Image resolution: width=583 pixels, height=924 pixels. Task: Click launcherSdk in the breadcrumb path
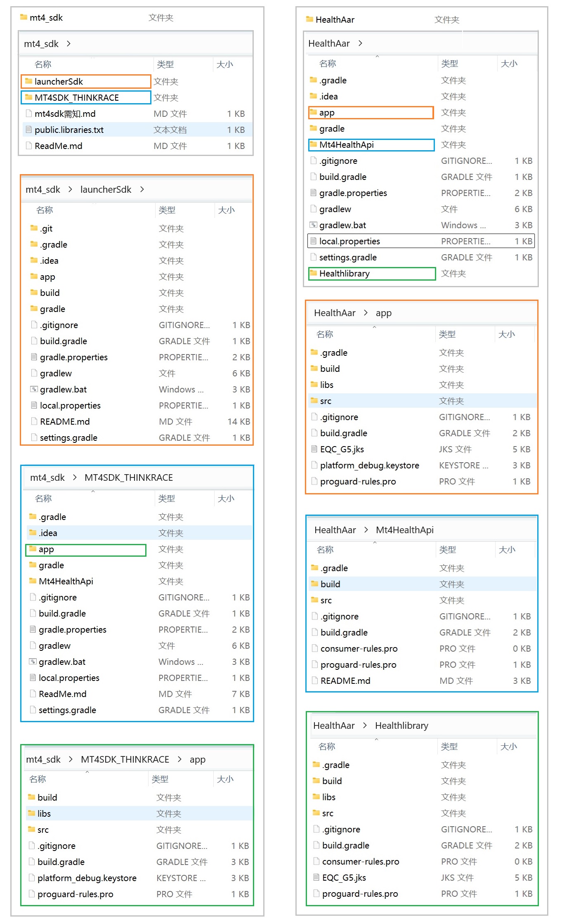[106, 189]
